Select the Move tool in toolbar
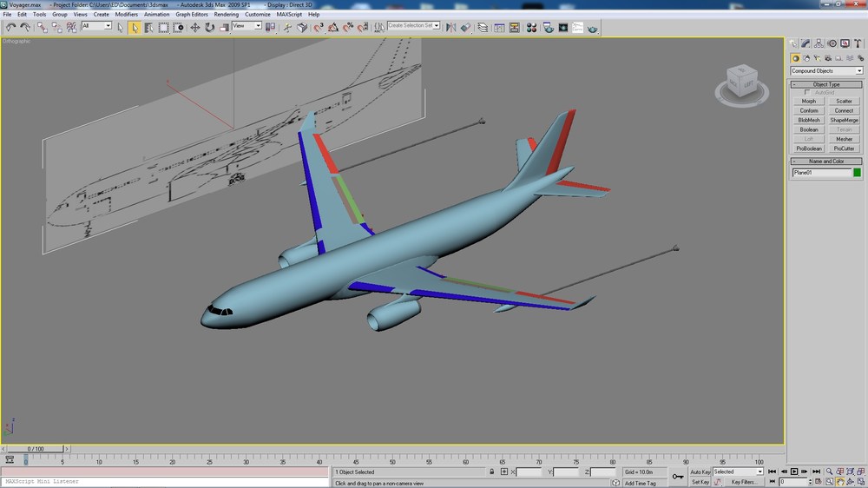This screenshot has height=488, width=868. coord(194,27)
